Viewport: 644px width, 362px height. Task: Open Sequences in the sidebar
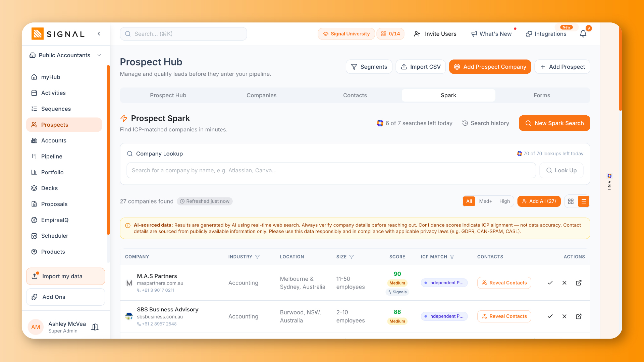click(64, 109)
